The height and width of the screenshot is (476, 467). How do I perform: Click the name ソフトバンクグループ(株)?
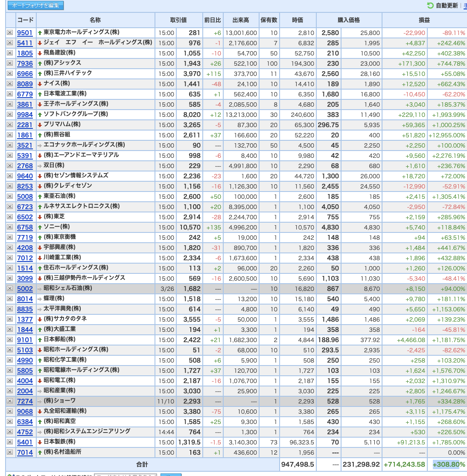76,114
